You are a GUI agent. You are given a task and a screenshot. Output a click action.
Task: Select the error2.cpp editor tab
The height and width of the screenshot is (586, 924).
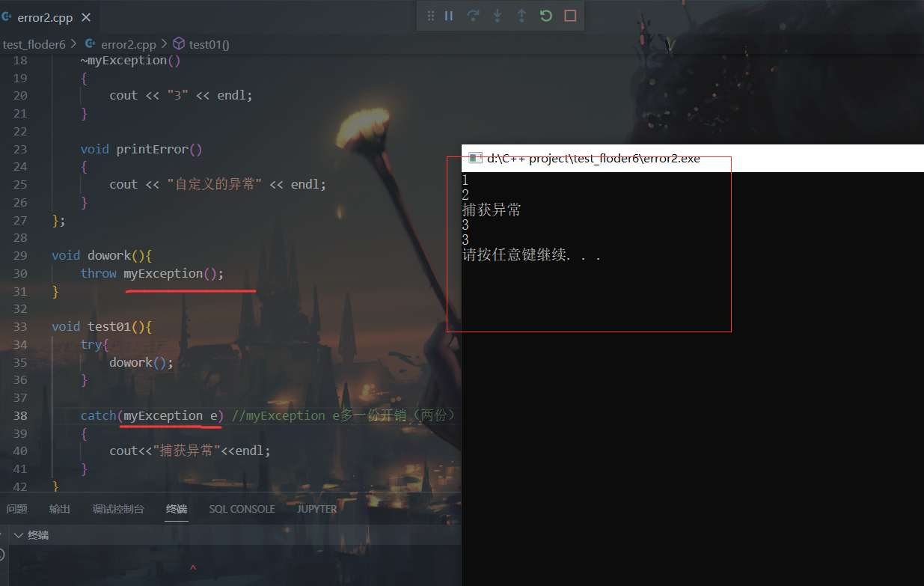[43, 17]
